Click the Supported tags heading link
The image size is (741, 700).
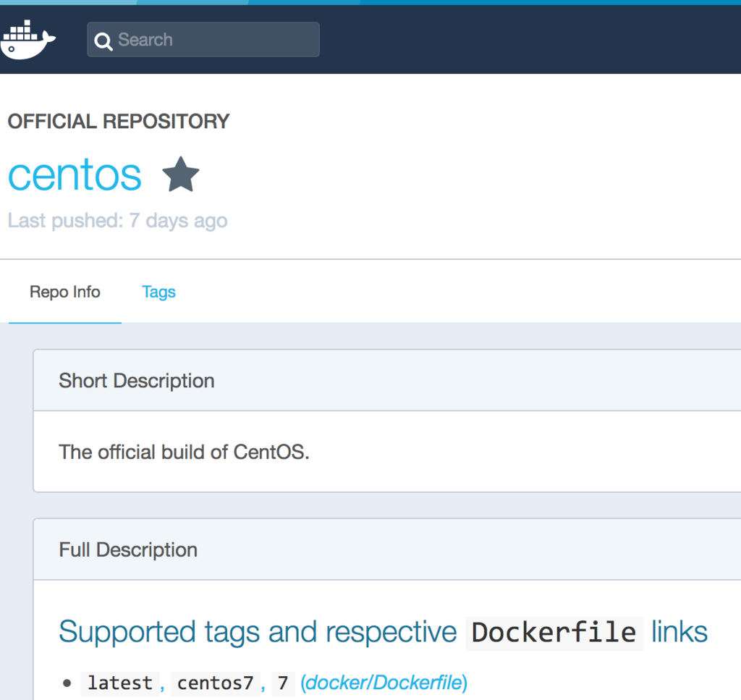(384, 632)
